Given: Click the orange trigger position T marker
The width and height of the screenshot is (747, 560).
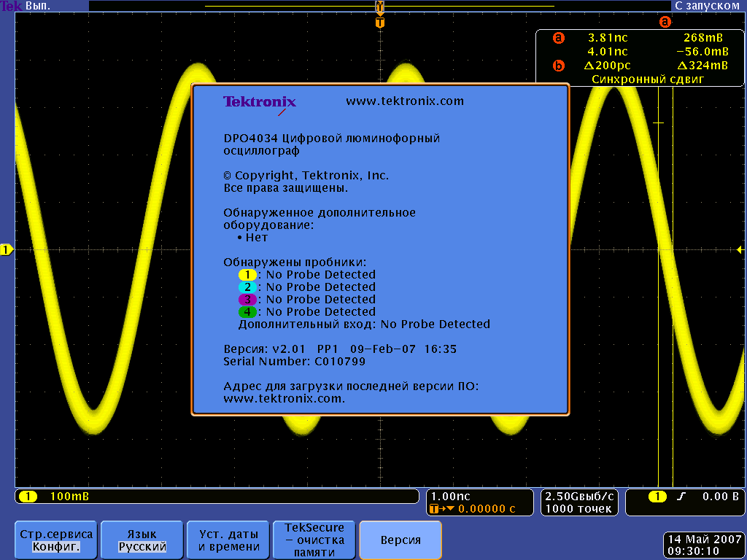Looking at the screenshot, I should click(379, 23).
